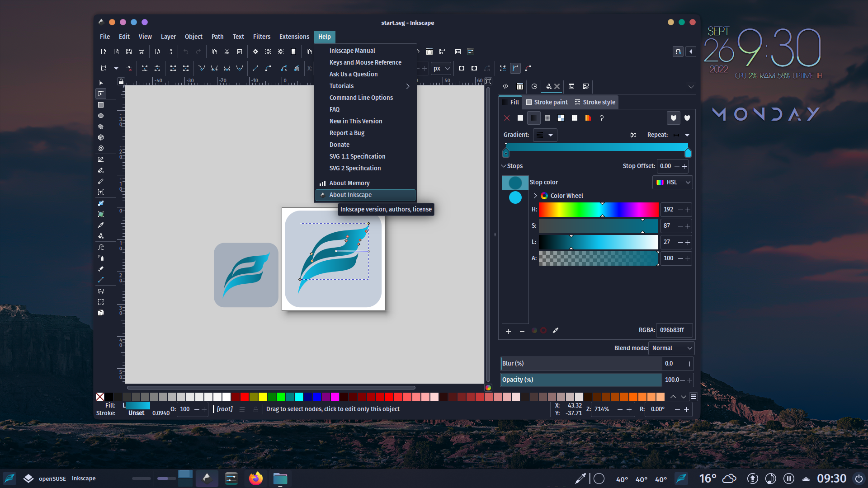Click the Cut scissors icon
868x488 pixels.
[x=227, y=52]
